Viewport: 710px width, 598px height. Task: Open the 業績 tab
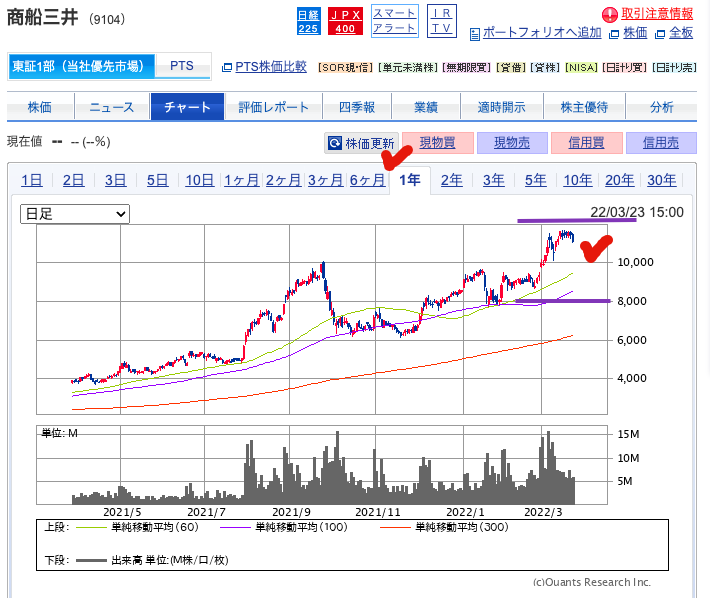(426, 107)
